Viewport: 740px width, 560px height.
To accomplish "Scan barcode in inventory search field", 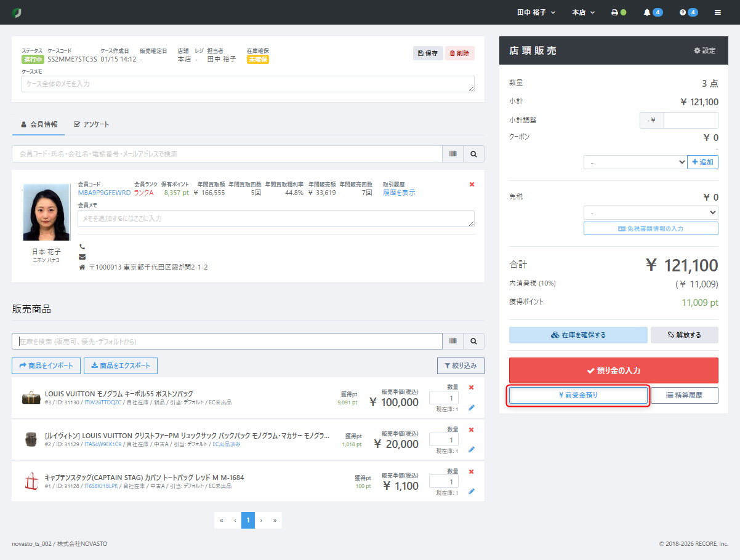I will (452, 341).
